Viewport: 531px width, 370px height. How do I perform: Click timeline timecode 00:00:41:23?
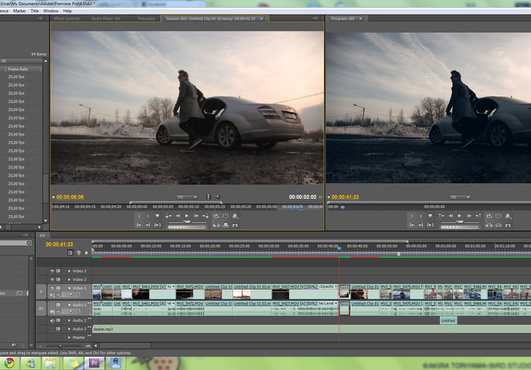(x=59, y=244)
